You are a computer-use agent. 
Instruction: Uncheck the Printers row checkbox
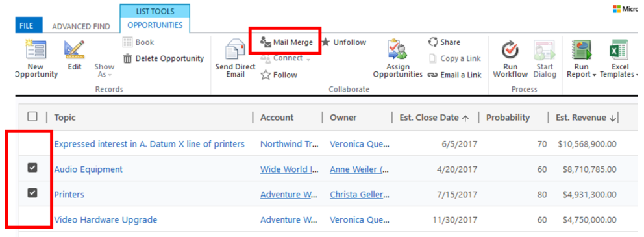coord(32,193)
